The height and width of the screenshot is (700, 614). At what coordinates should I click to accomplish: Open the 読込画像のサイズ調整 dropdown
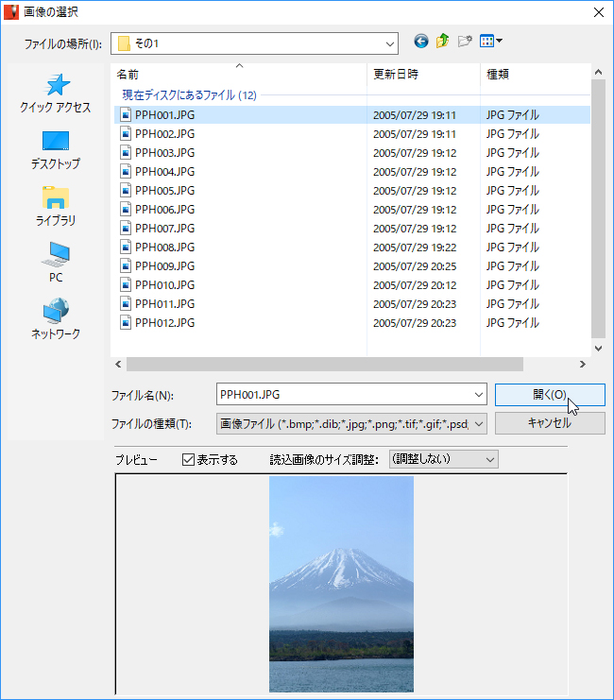489,460
